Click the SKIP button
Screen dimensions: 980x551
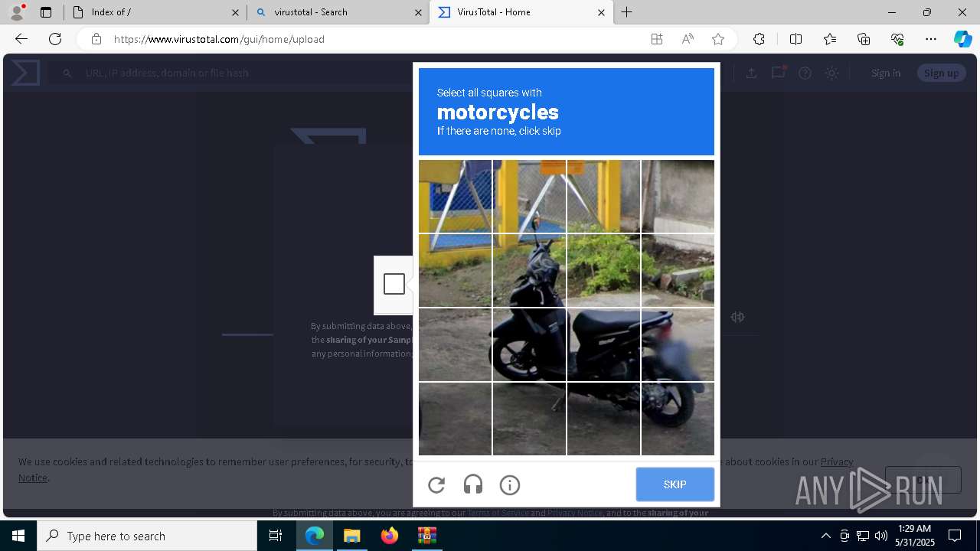coord(675,484)
